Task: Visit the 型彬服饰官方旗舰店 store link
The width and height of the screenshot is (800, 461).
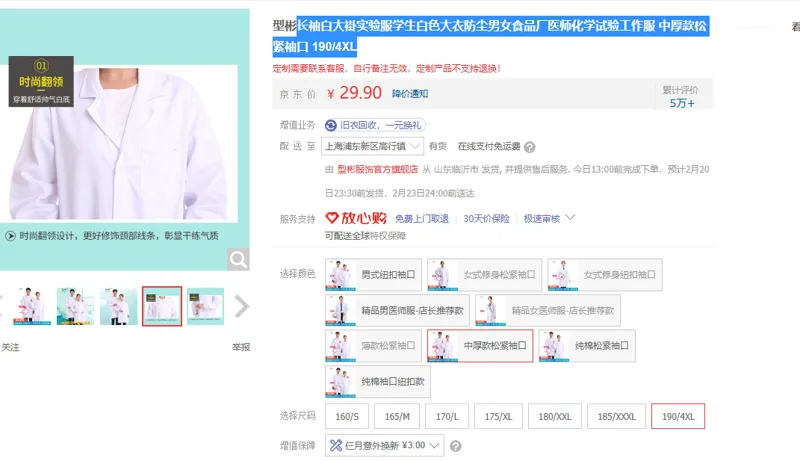Action: [378, 169]
